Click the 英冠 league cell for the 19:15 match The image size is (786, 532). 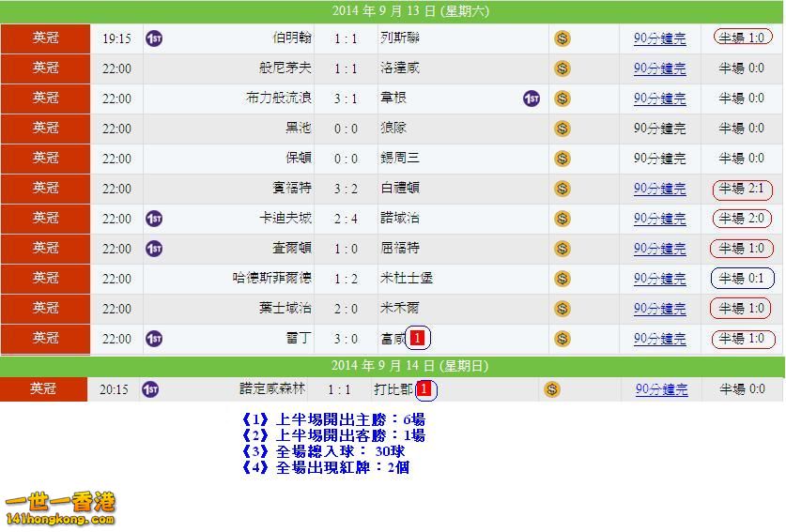[x=46, y=38]
